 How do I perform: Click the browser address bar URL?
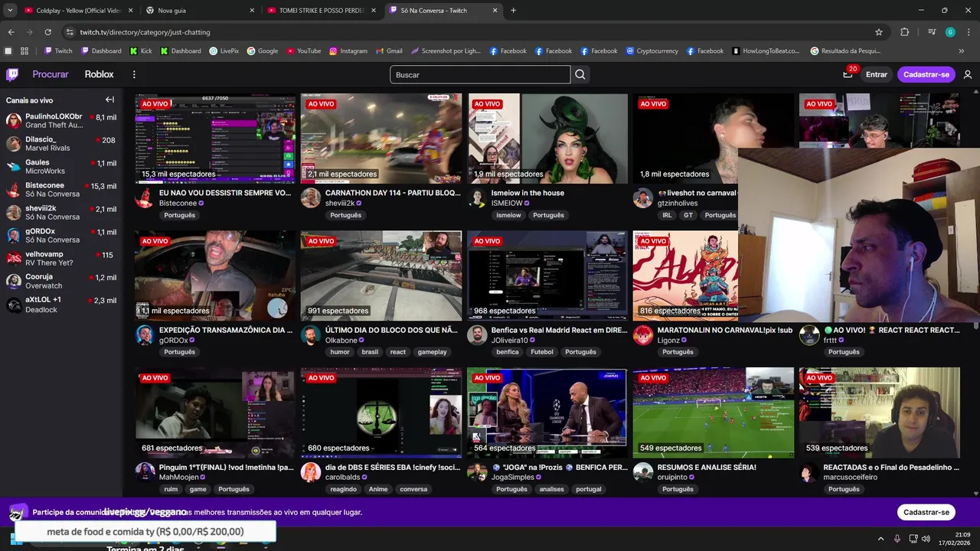click(145, 32)
